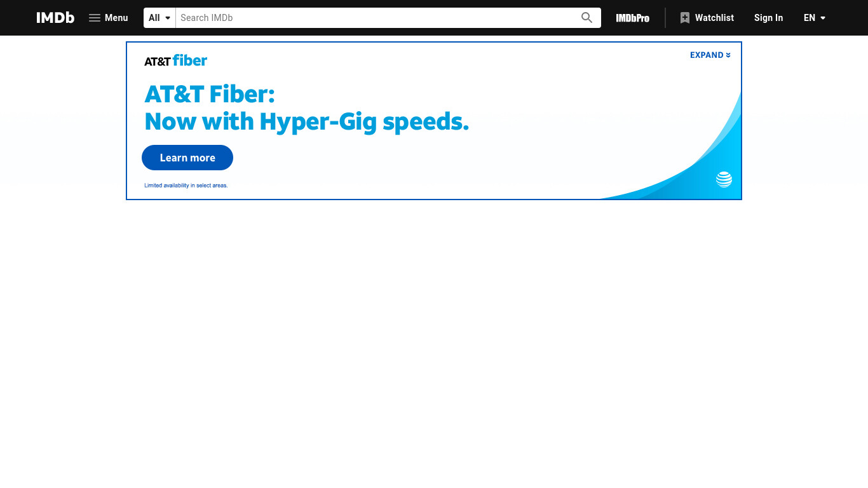Click the Learn more button
868x488 pixels.
(187, 158)
